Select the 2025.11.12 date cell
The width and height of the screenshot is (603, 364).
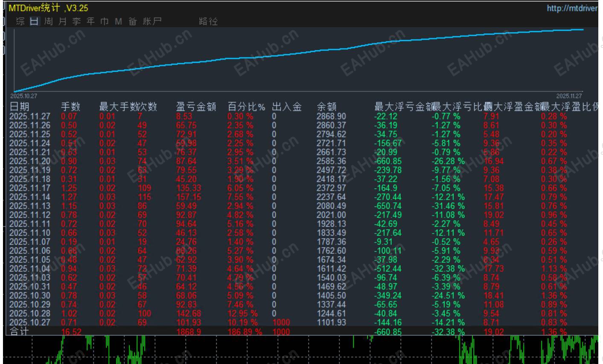pos(30,215)
